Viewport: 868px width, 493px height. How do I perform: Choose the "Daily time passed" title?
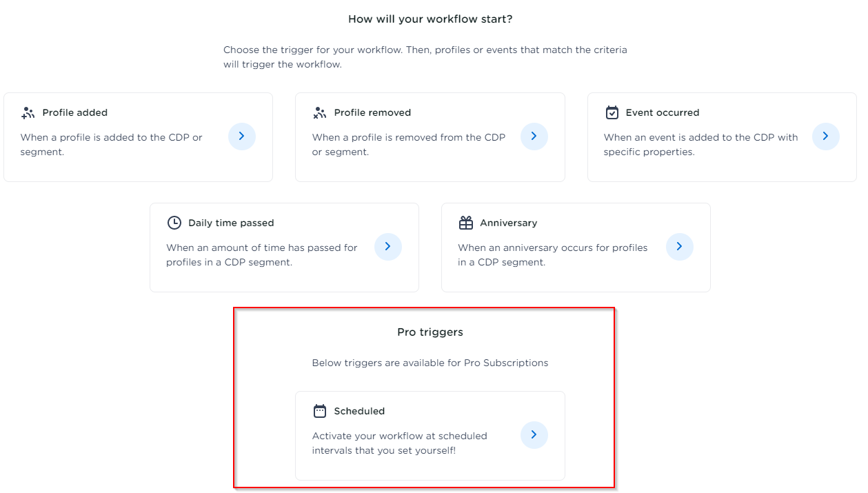tap(231, 223)
